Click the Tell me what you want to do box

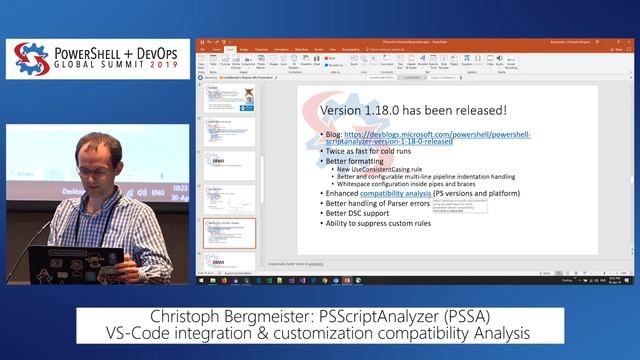point(385,49)
